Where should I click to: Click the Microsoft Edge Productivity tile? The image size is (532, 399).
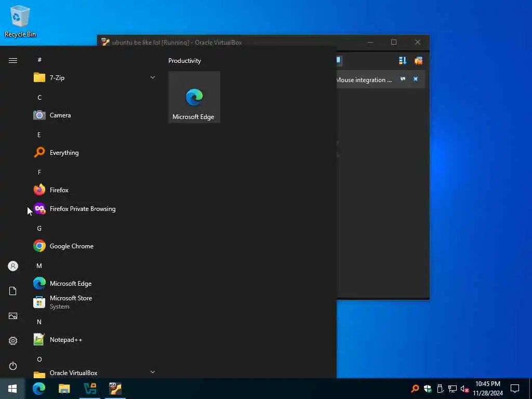click(194, 97)
